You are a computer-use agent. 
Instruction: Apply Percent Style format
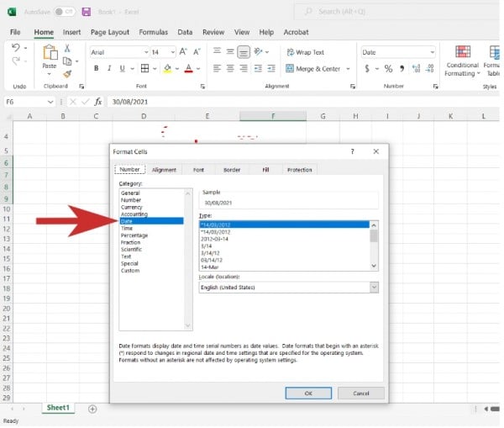[388, 69]
